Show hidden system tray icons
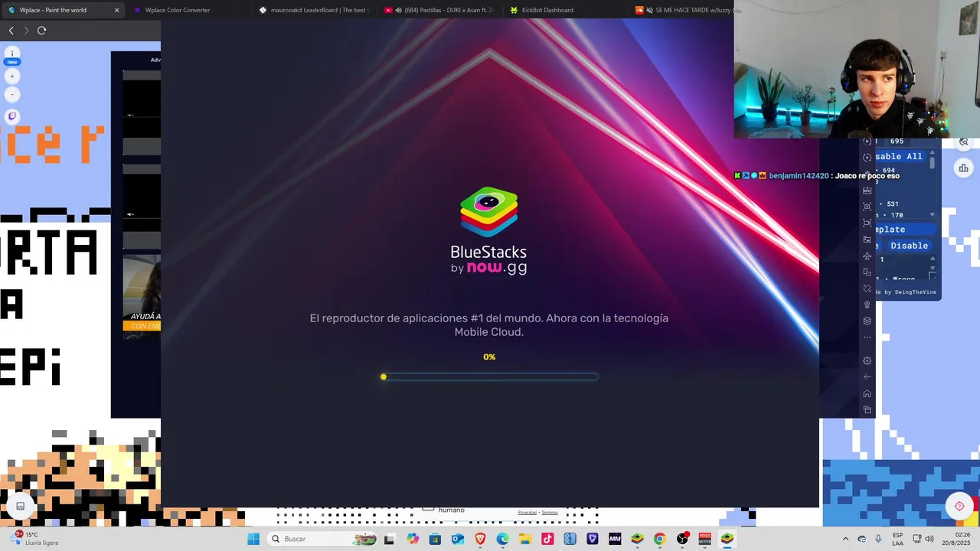This screenshot has height=551, width=980. (x=845, y=539)
